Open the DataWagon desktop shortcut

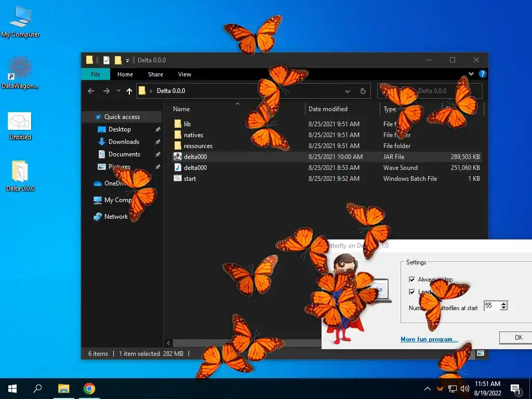[20, 73]
